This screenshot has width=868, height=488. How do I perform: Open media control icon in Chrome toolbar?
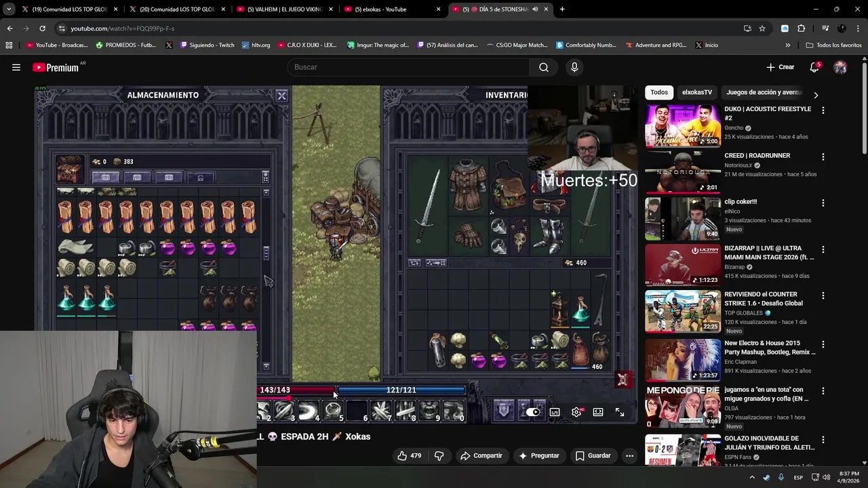tap(825, 28)
